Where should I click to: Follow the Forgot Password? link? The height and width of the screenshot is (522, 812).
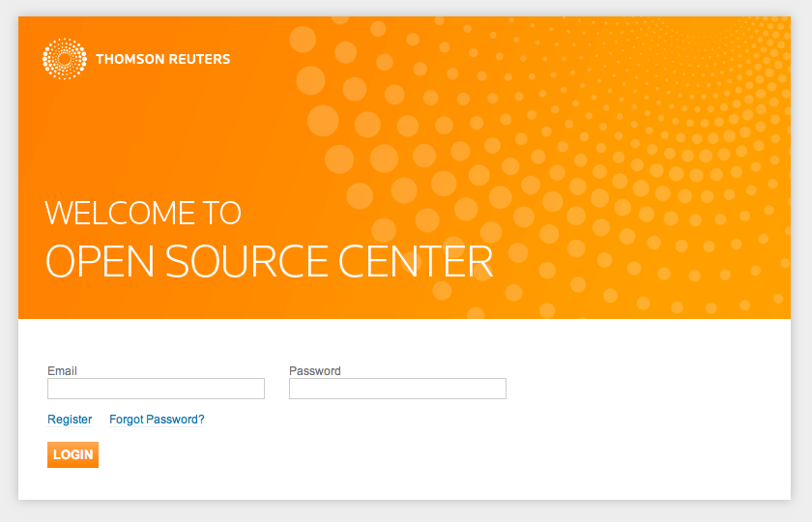157,420
